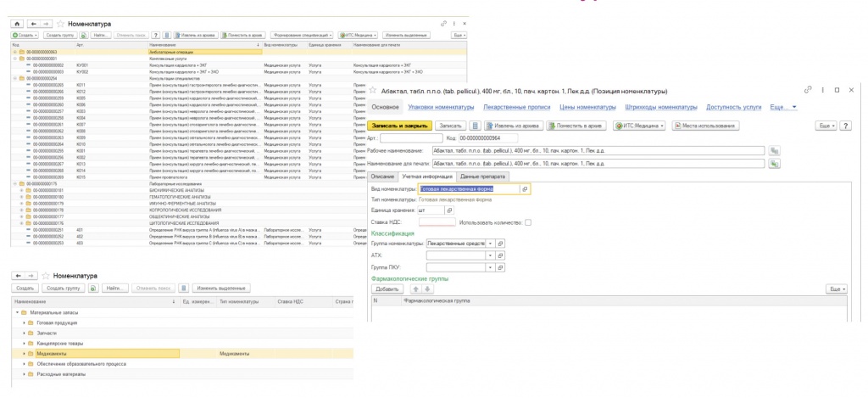Click the Арт. input field
868x398 pixels.
(411, 138)
